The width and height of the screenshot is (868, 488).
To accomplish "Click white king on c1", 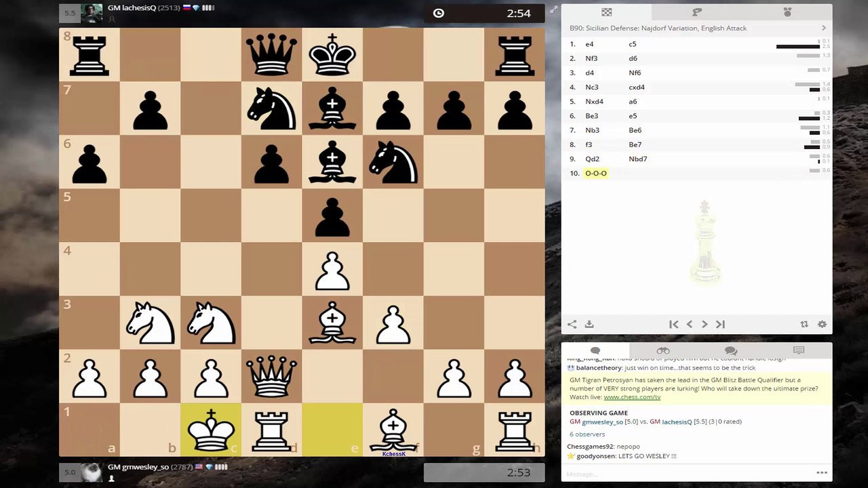I will coord(211,430).
